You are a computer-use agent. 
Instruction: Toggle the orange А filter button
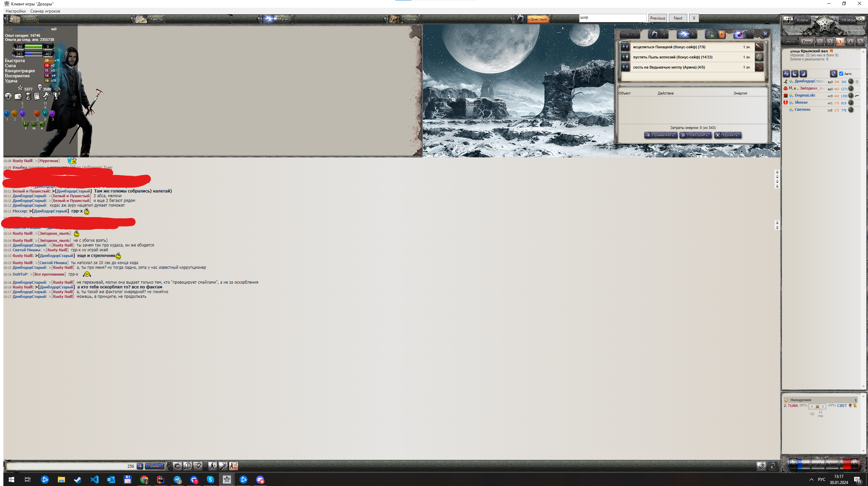tap(721, 34)
